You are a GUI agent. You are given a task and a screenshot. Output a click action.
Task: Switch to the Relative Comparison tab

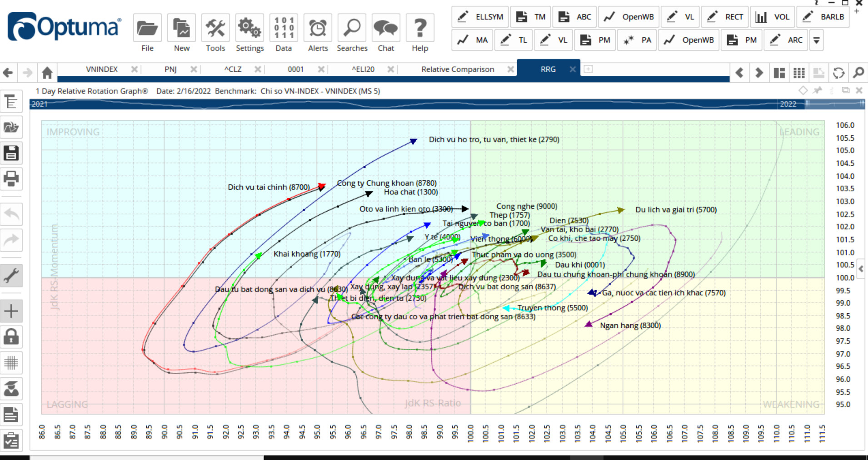[x=457, y=69]
